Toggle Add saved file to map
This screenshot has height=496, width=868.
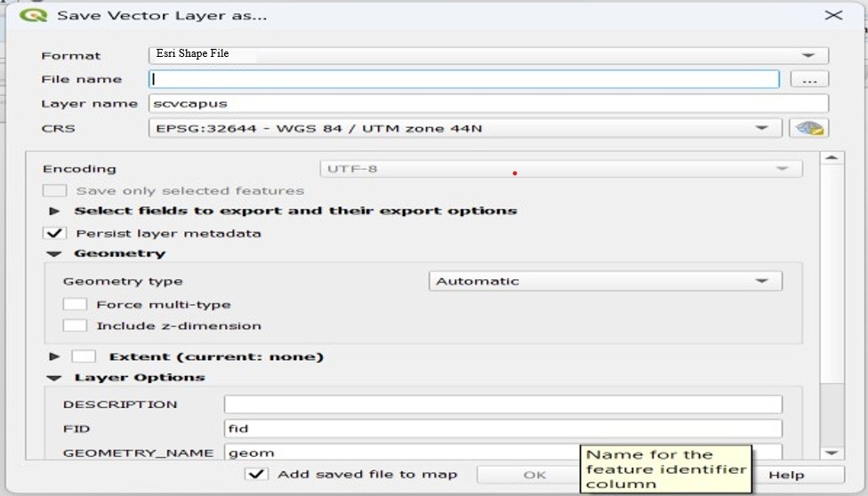pyautogui.click(x=256, y=474)
